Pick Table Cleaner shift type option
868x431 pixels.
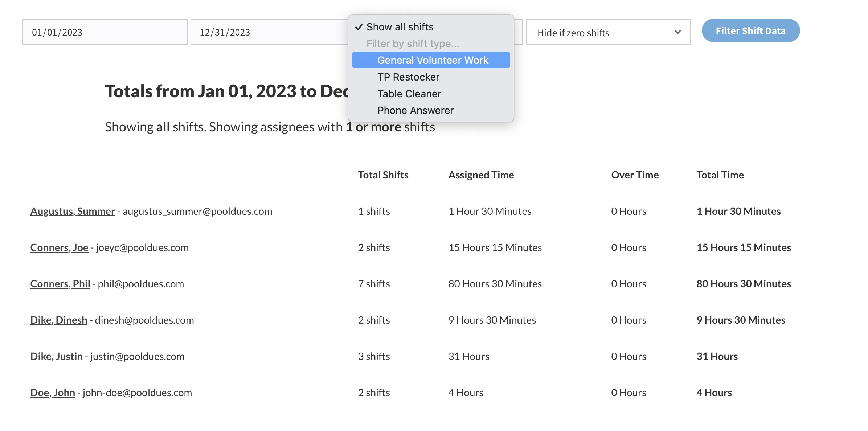pos(409,94)
